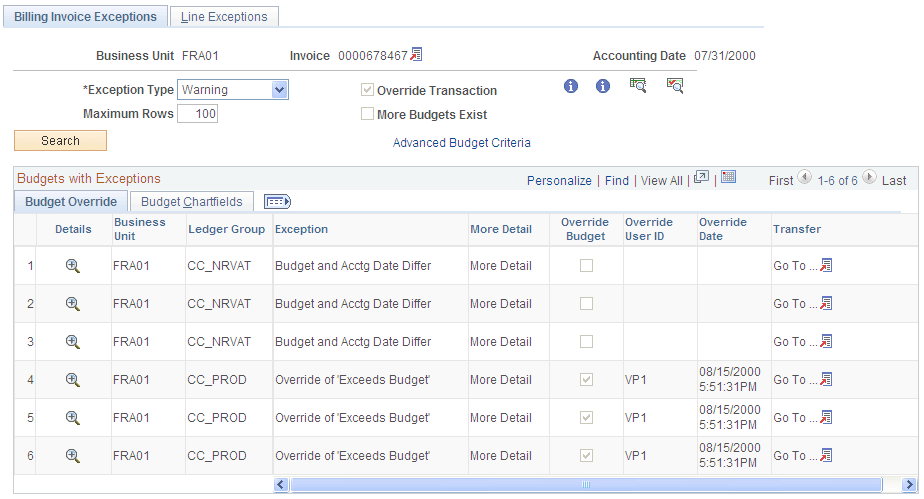Click the Ledger Group column header

(x=226, y=229)
